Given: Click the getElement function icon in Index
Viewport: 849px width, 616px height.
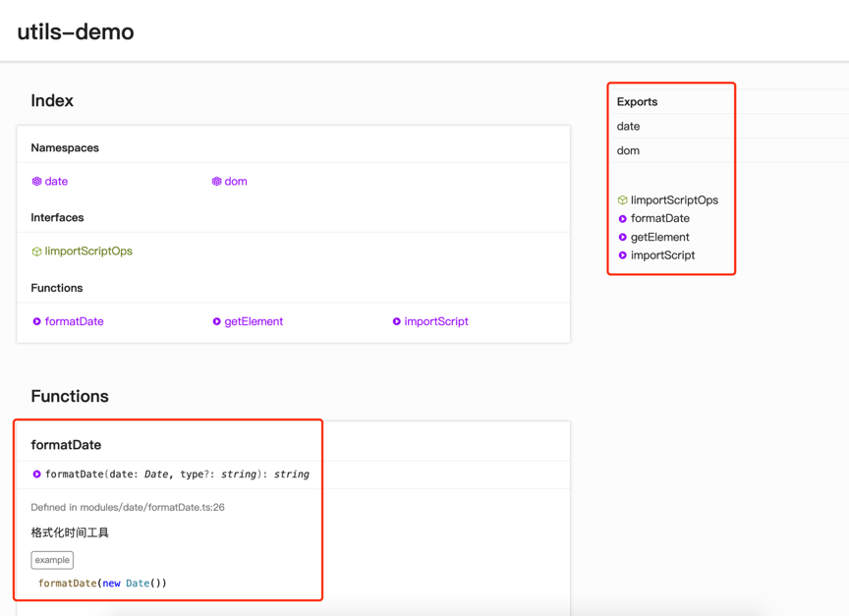Looking at the screenshot, I should [x=216, y=321].
